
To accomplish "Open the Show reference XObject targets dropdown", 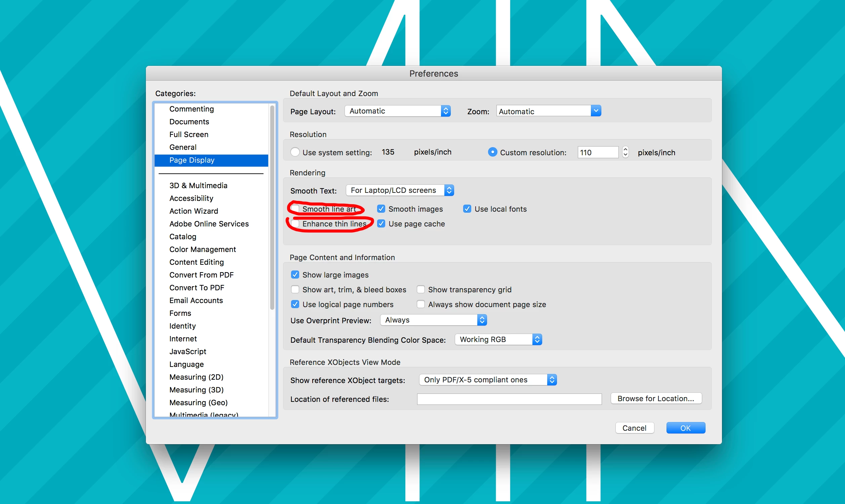I will (x=488, y=380).
